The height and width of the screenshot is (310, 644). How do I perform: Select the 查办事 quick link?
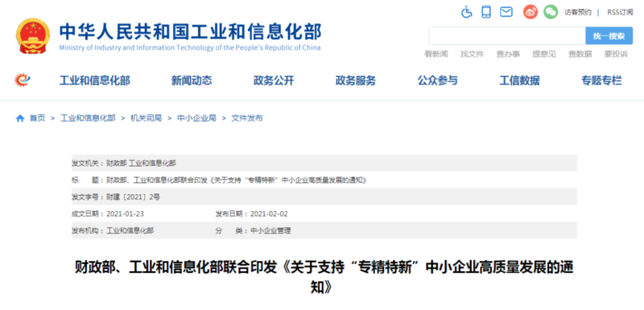[x=508, y=54]
